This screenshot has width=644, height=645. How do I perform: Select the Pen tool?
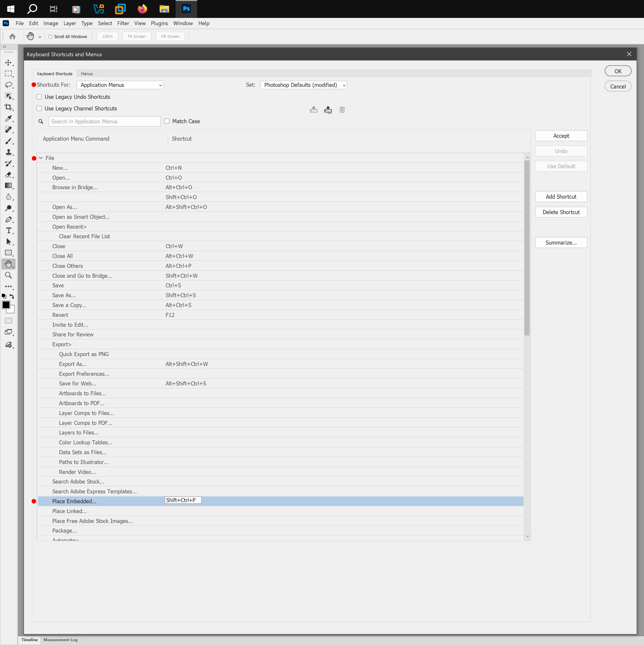[x=8, y=219]
